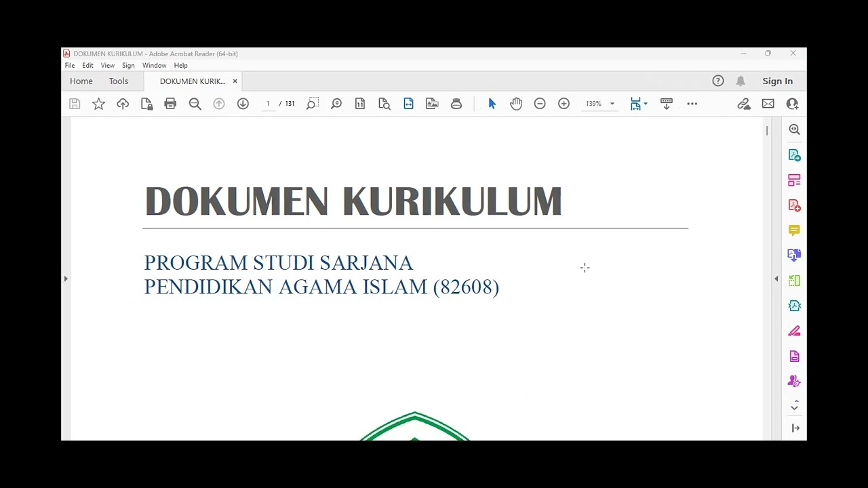Click the PENDIDIKAN AGAMA ISLAM (82608) text
Image resolution: width=868 pixels, height=488 pixels.
tap(321, 287)
